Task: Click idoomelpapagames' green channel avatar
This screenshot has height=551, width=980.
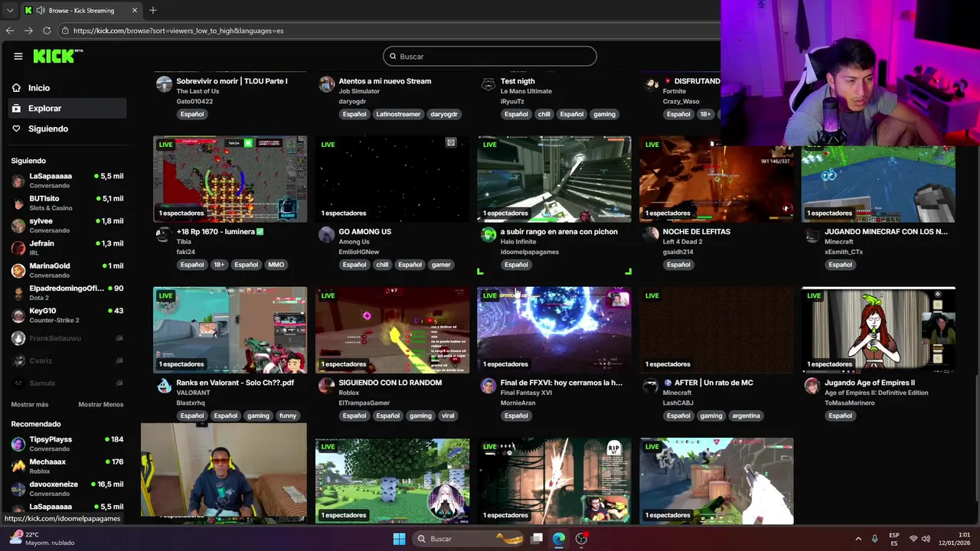Action: click(488, 235)
